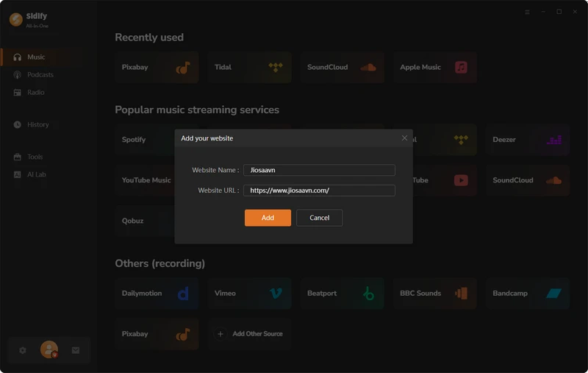Open History from the sidebar
The image size is (588, 373).
(x=37, y=125)
